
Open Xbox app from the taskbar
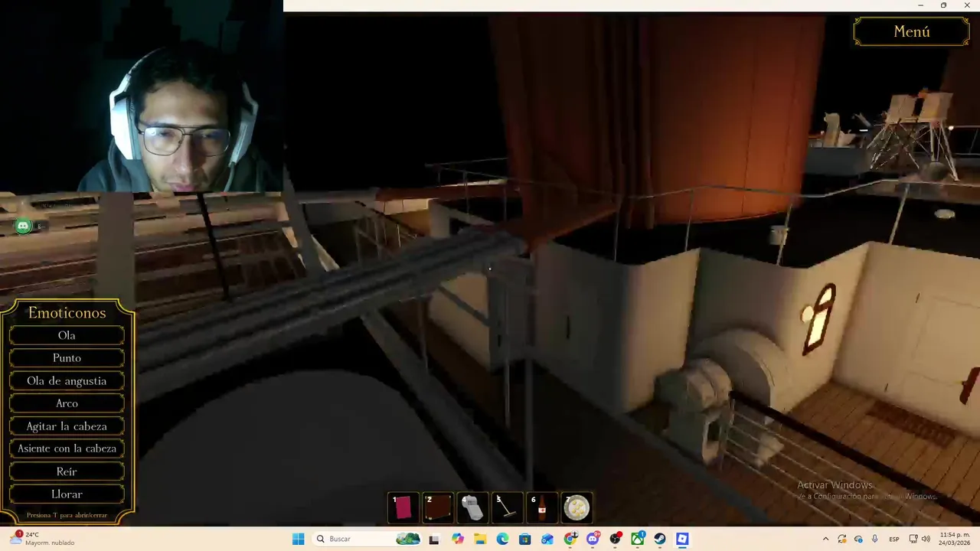pos(638,539)
